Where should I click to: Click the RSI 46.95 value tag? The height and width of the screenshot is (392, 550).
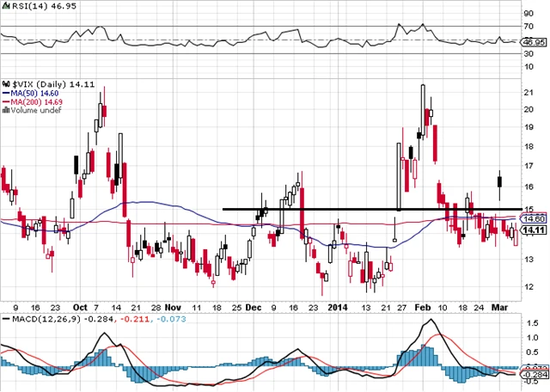[534, 41]
